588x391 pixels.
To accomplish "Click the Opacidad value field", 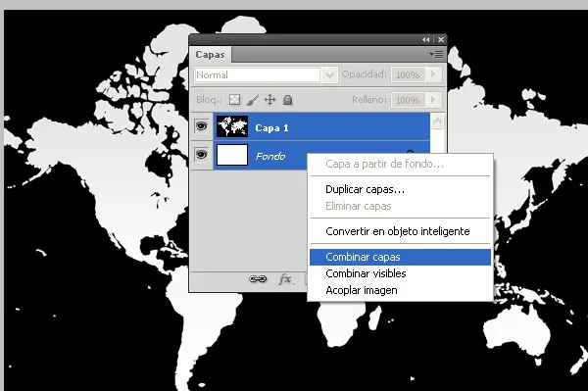I will (x=408, y=75).
